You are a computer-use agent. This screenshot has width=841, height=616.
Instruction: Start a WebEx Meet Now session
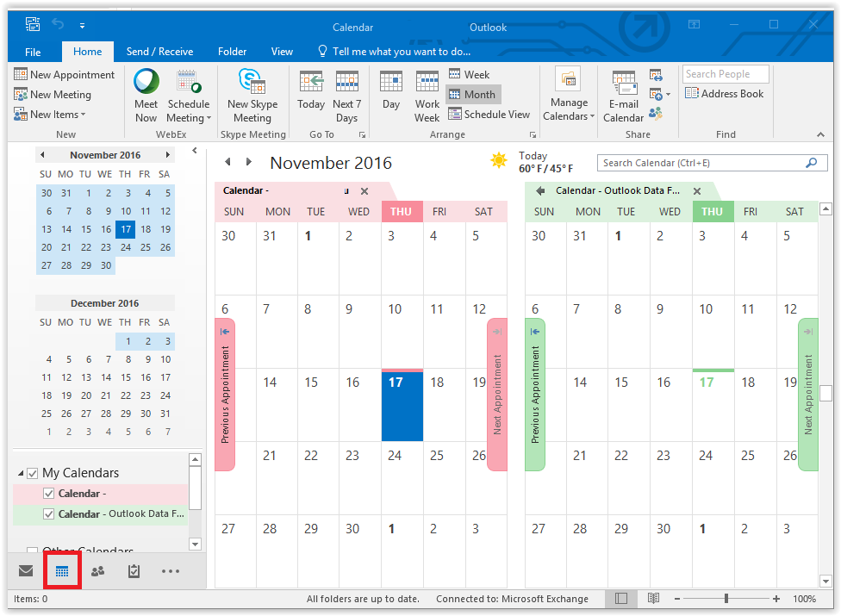[x=146, y=96]
